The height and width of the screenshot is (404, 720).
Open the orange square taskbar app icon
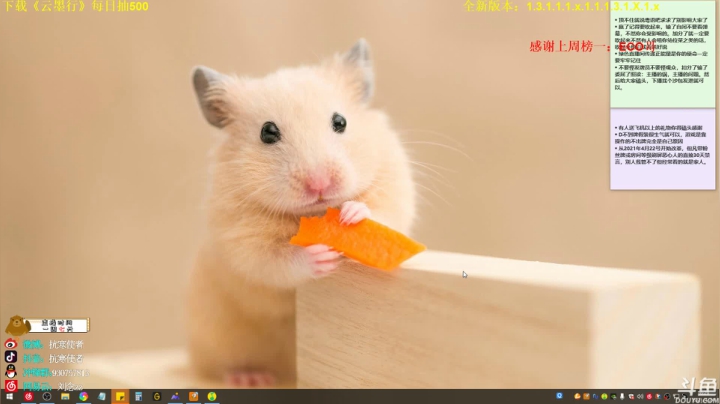(193, 396)
